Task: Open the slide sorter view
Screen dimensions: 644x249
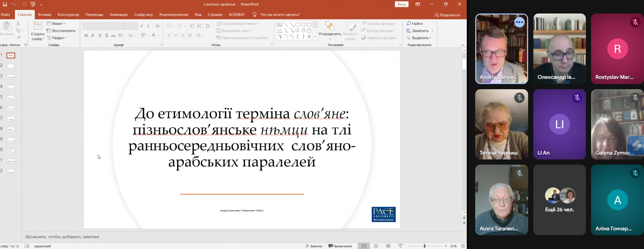Action: (376, 246)
